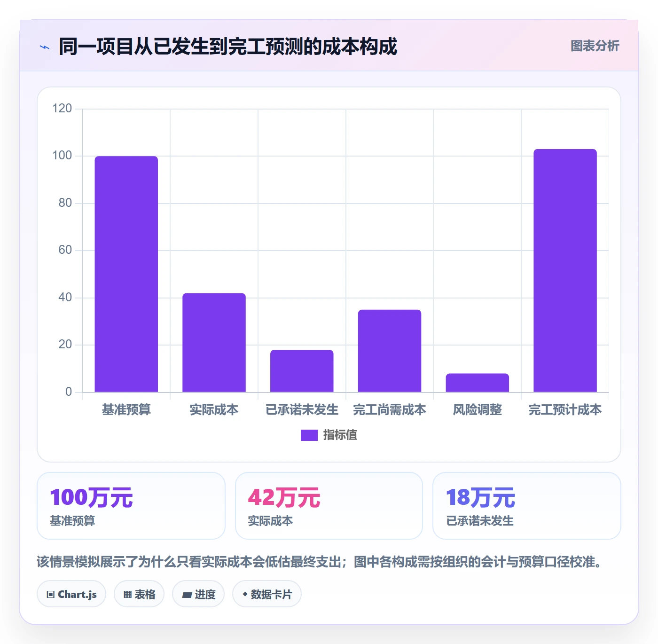Viewport: 658px width, 644px height.
Task: Click the chart title 同一项目从已发生到完工预测的成本构成
Action: tap(228, 47)
